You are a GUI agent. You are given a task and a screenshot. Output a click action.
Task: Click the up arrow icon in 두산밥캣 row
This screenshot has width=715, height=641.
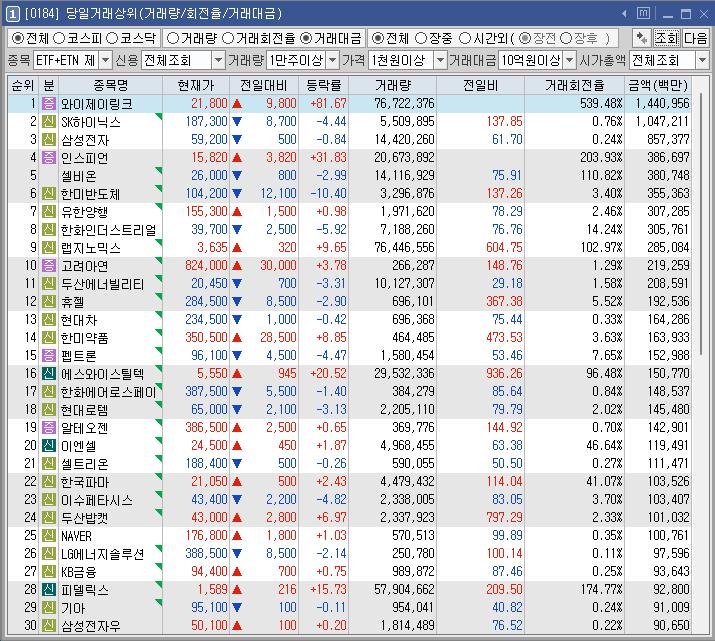pos(237,518)
